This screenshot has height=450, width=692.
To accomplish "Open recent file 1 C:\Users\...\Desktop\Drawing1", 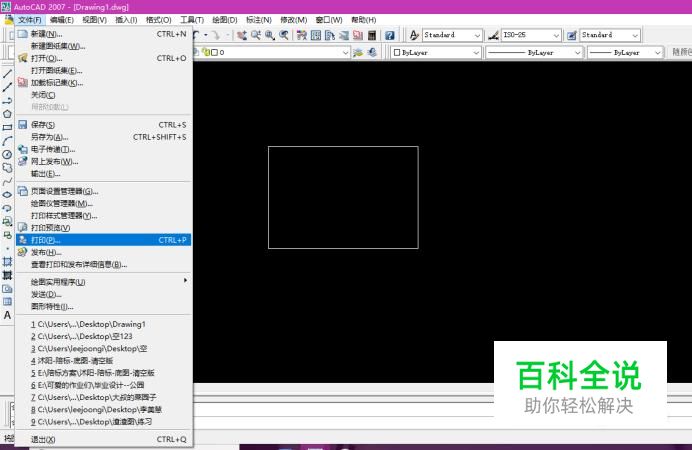I will 104,324.
